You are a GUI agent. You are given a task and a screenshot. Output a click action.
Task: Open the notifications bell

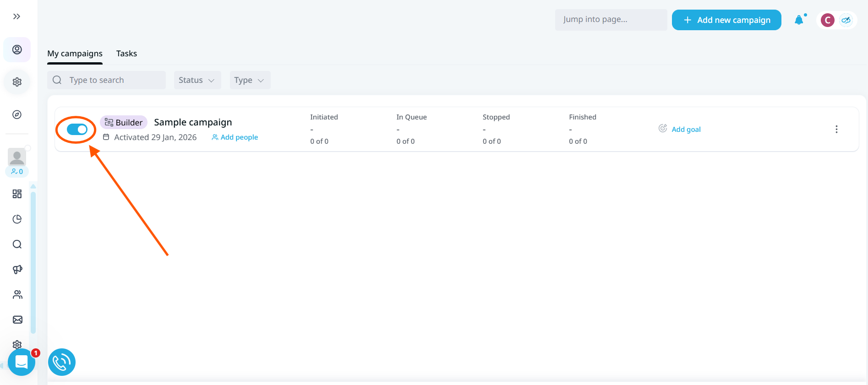[x=799, y=20]
